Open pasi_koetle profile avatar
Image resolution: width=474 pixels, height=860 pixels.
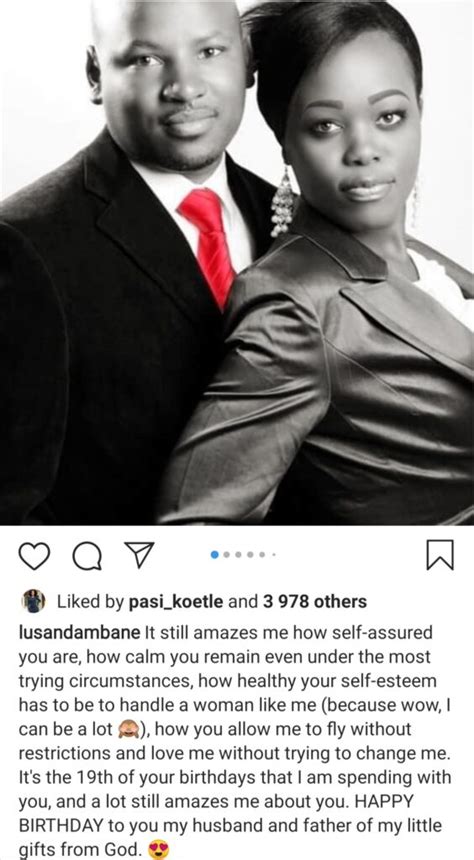pos(34,601)
